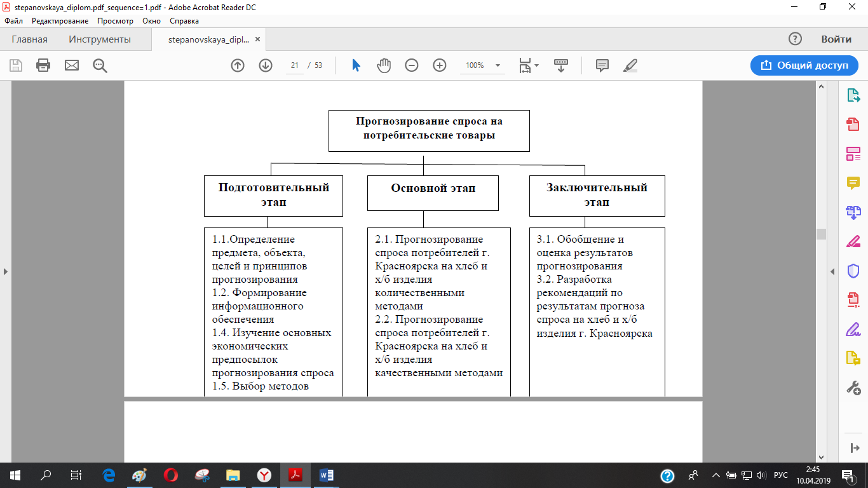Viewport: 868px width, 488px height.
Task: Activate the arrow selection tool
Action: click(x=356, y=65)
